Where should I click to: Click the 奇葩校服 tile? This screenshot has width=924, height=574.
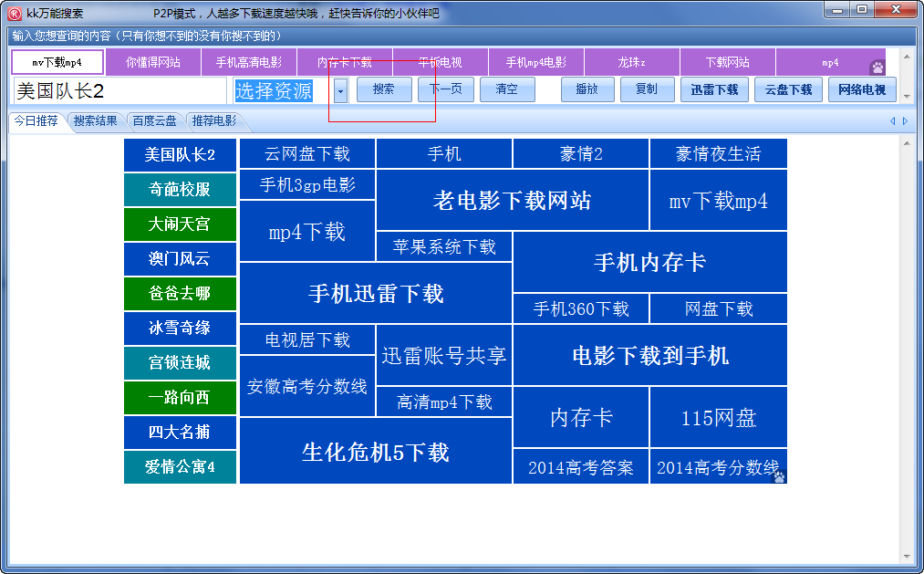[x=180, y=190]
